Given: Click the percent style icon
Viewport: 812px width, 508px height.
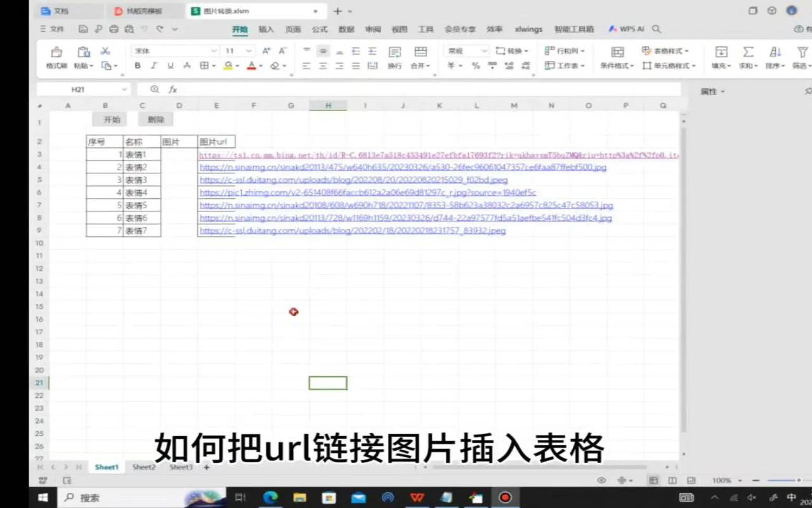Looking at the screenshot, I should click(476, 65).
